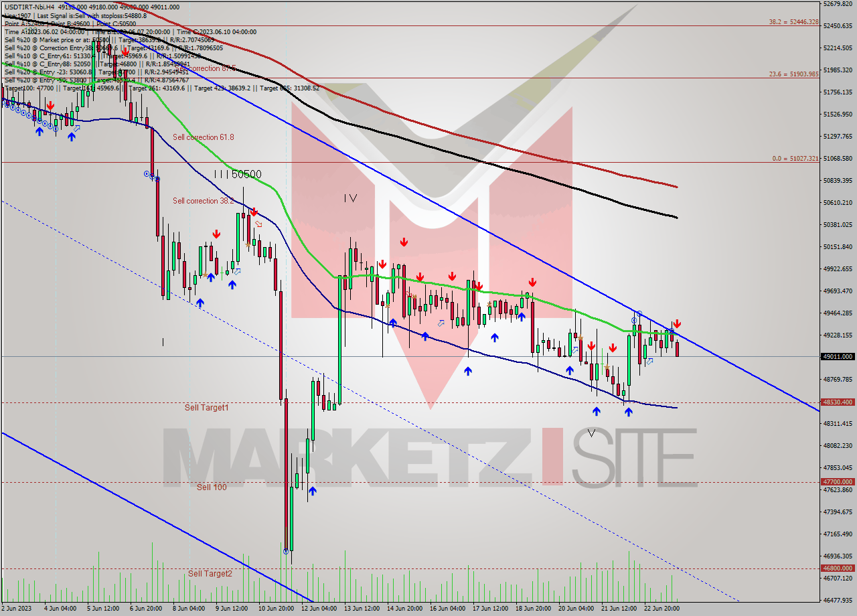Click the 52679.000 price axis label

[838, 4]
